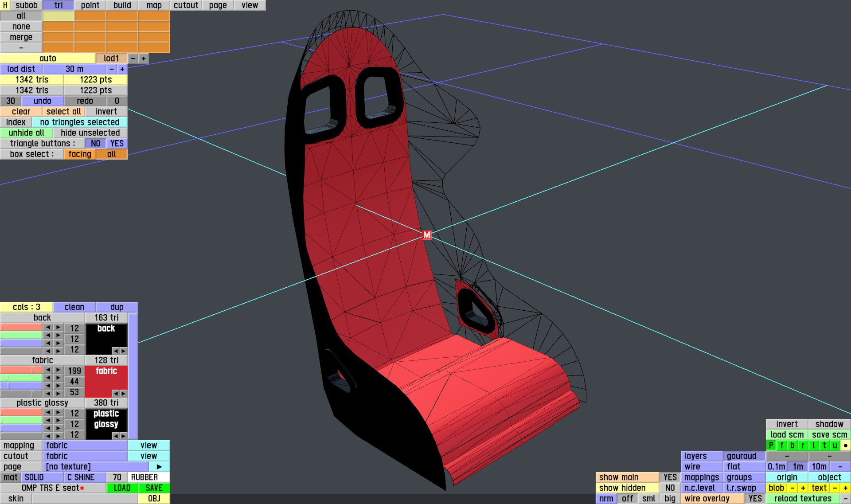Open page texture arrow dropdown
The image size is (851, 504).
tap(159, 467)
